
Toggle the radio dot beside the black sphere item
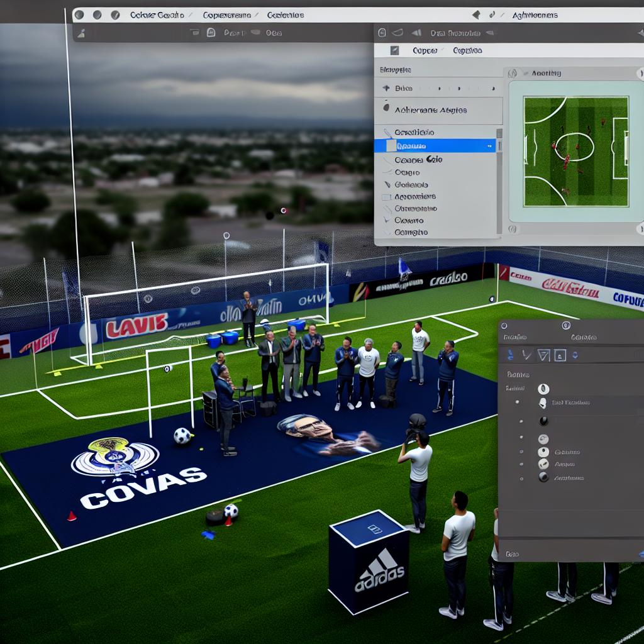point(521,421)
